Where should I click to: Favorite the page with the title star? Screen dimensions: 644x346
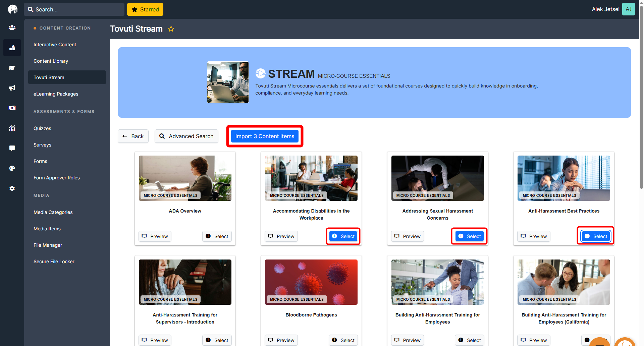coord(171,29)
